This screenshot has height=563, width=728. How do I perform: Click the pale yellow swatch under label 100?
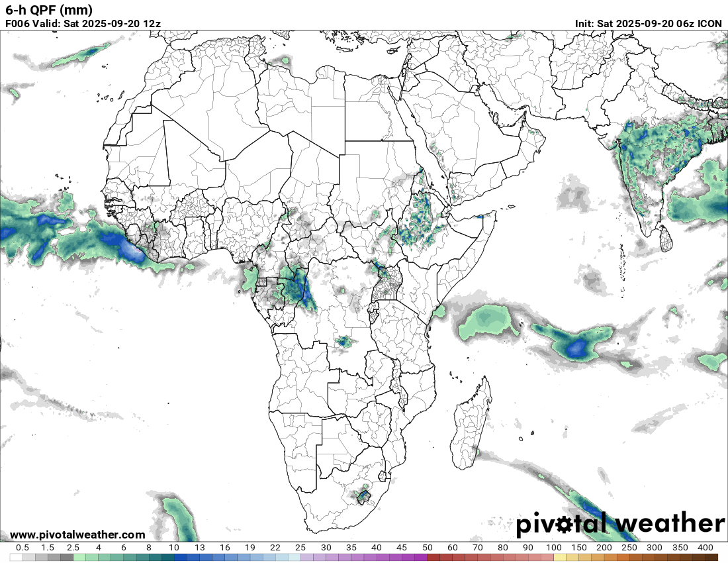(559, 557)
